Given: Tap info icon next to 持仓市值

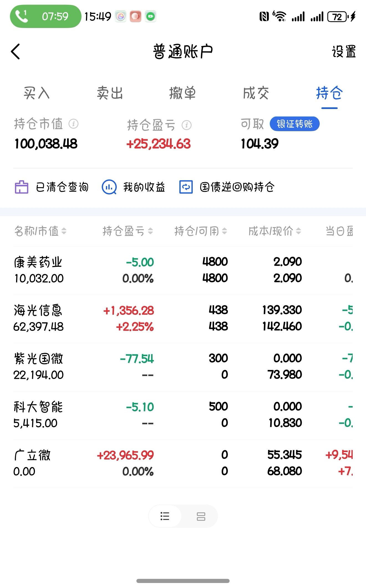Looking at the screenshot, I should coord(73,124).
